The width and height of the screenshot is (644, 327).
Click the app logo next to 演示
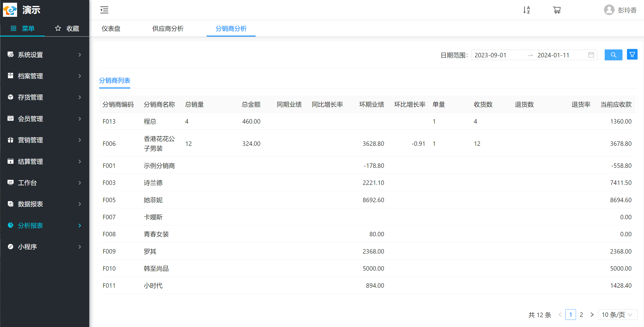click(x=10, y=10)
